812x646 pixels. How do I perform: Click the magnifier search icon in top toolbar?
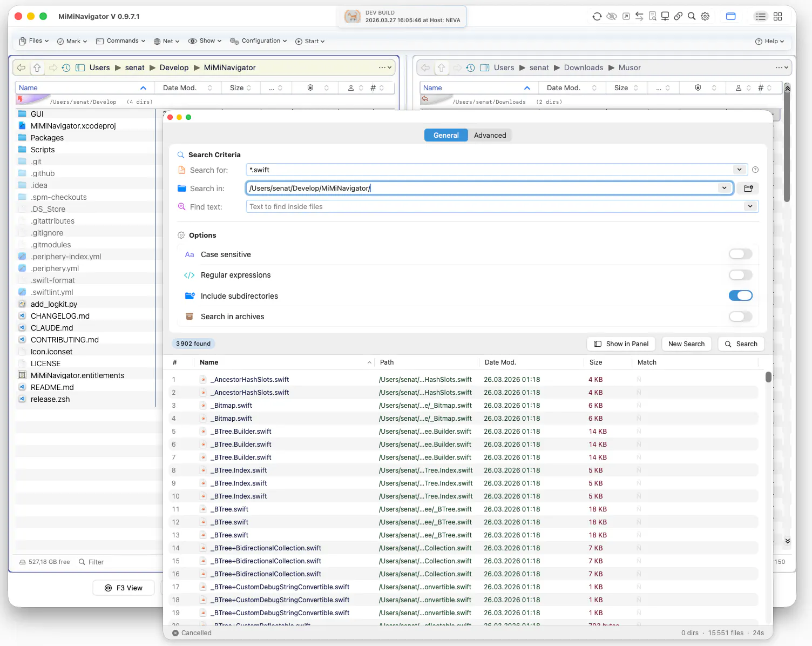[692, 16]
